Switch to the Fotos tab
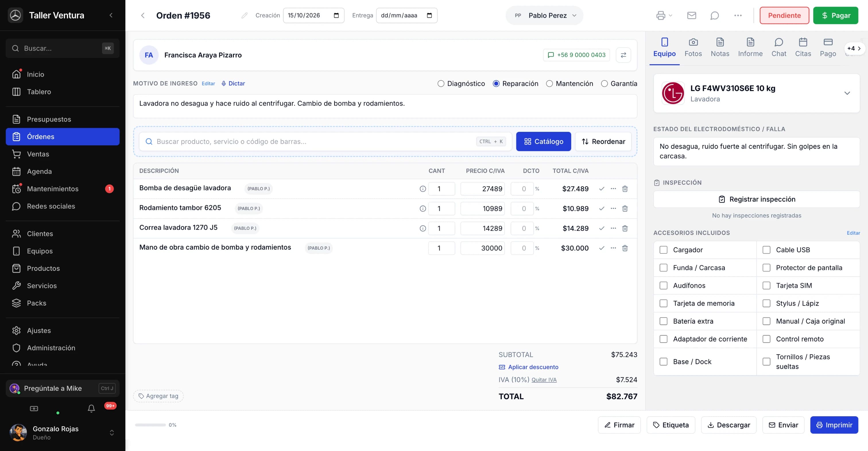This screenshot has height=451, width=868. click(693, 48)
